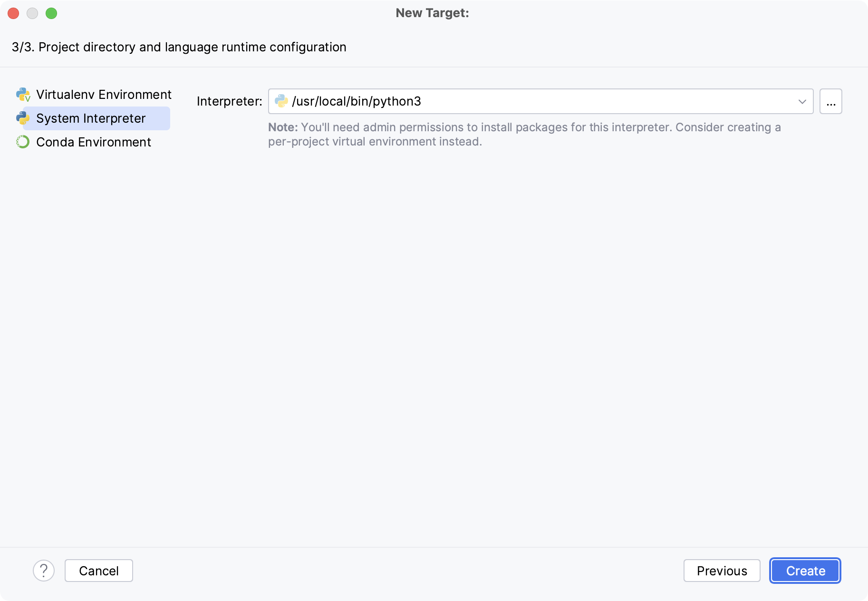Viewport: 868px width, 601px height.
Task: Click the Python logo inside the interpreter field
Action: (281, 101)
